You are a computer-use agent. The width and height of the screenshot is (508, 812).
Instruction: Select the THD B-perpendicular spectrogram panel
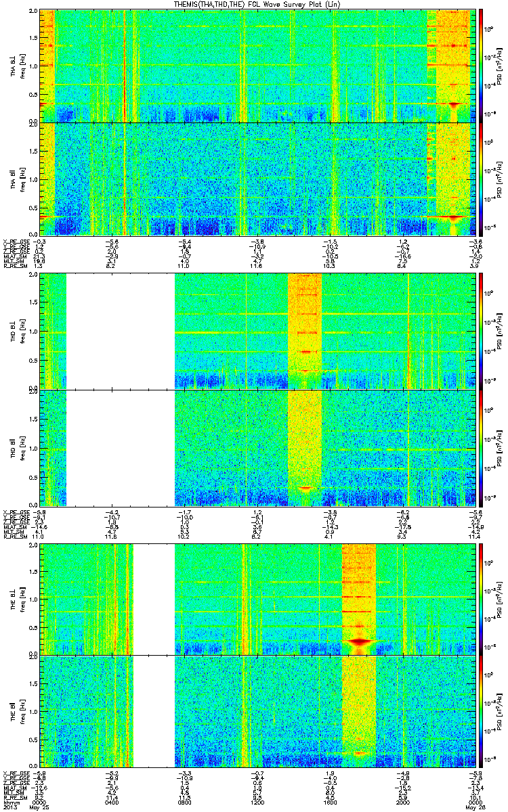(x=257, y=330)
